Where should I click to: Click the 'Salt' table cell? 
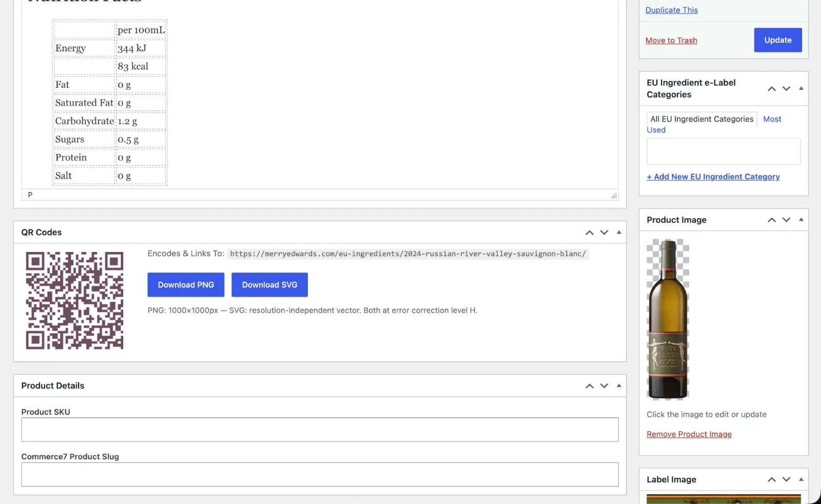84,176
